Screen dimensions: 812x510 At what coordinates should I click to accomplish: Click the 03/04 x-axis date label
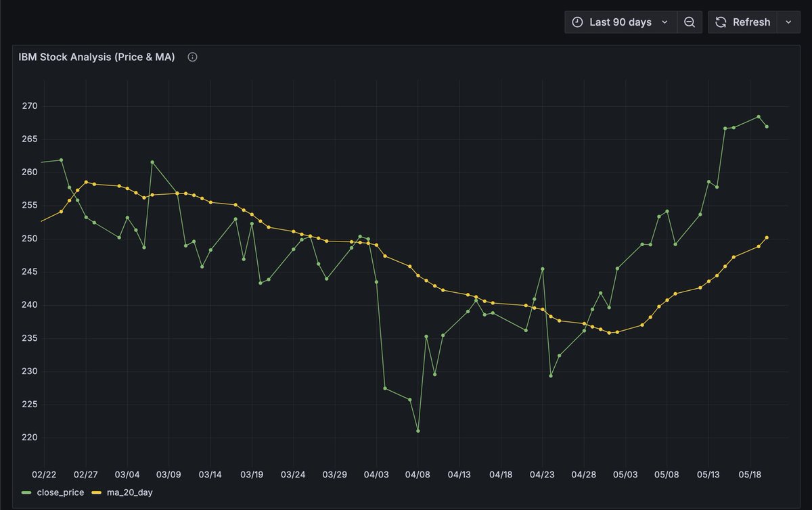(x=127, y=475)
